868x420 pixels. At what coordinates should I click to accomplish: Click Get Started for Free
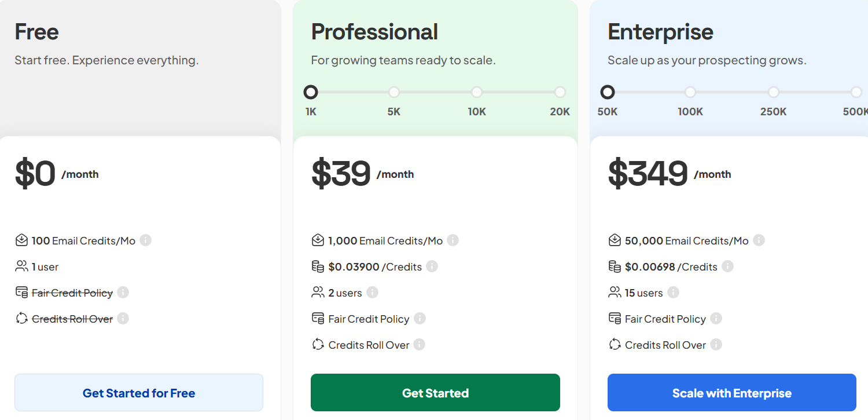(139, 392)
